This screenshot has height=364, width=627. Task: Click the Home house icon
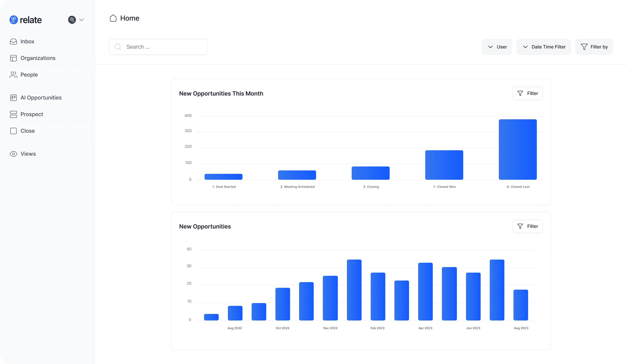113,18
